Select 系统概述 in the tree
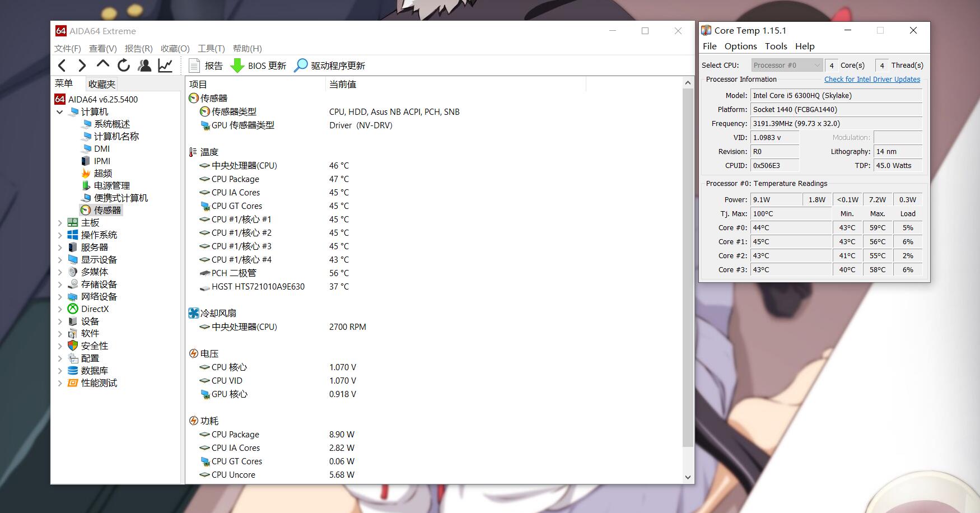 pos(111,124)
